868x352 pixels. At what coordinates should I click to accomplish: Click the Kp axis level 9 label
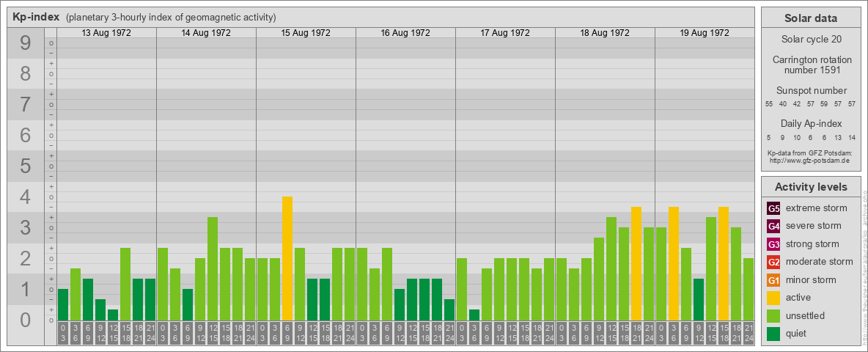[25, 43]
